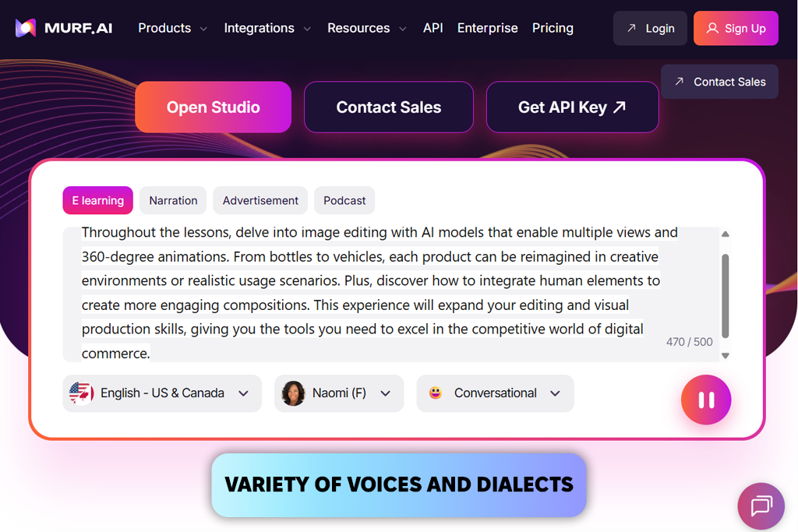This screenshot has width=798, height=532.
Task: Click the Login arrow icon
Action: (631, 29)
